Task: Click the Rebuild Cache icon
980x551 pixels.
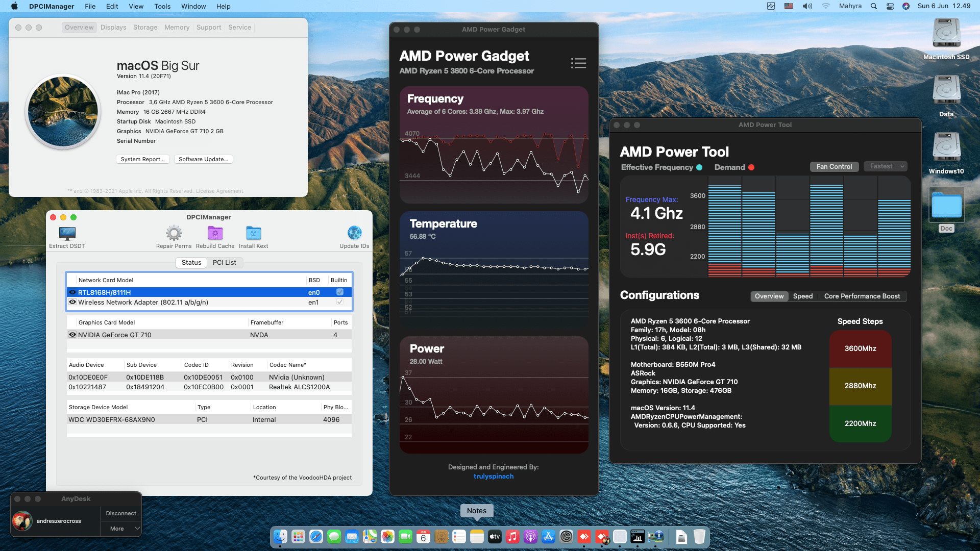Action: click(x=215, y=233)
